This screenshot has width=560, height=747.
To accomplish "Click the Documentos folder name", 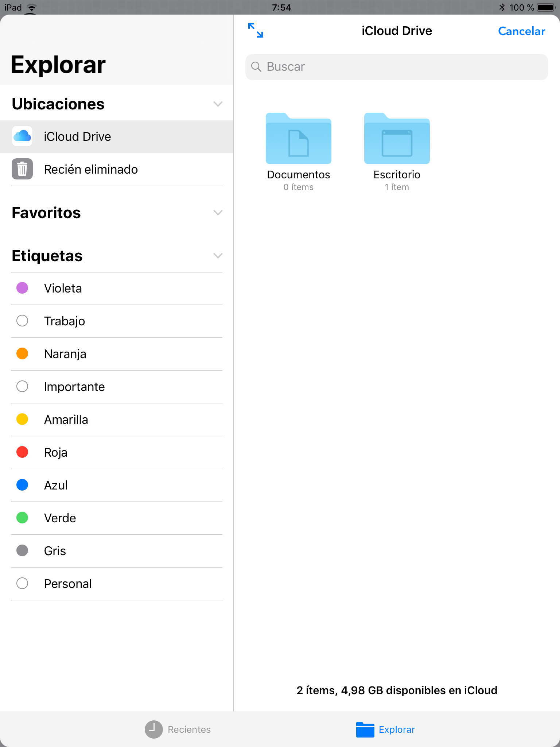I will coord(299,175).
